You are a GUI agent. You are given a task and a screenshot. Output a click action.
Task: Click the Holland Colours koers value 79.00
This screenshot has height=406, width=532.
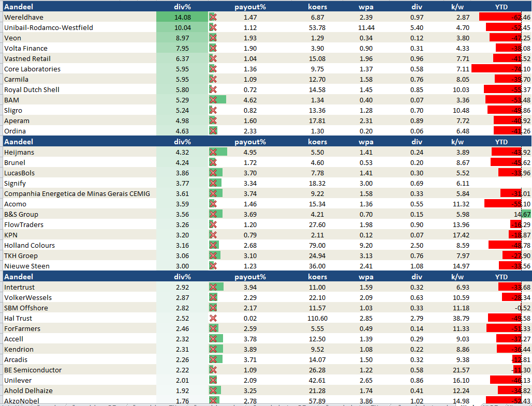317,245
